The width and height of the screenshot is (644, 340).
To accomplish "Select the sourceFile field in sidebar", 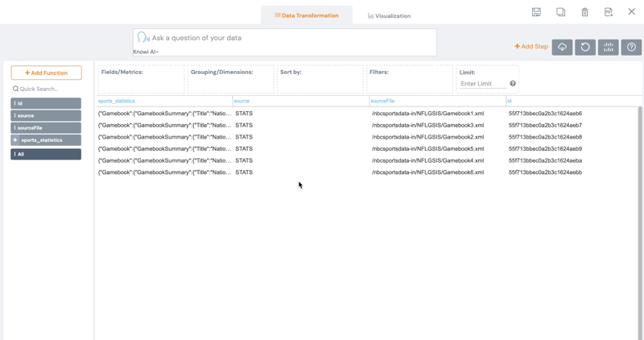I will tap(46, 128).
